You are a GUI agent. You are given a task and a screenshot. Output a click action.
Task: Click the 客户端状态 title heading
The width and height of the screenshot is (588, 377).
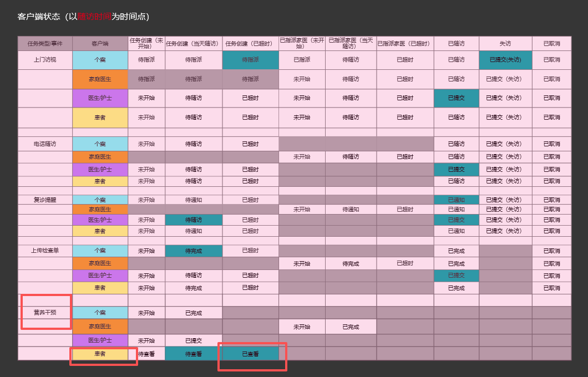click(x=83, y=17)
